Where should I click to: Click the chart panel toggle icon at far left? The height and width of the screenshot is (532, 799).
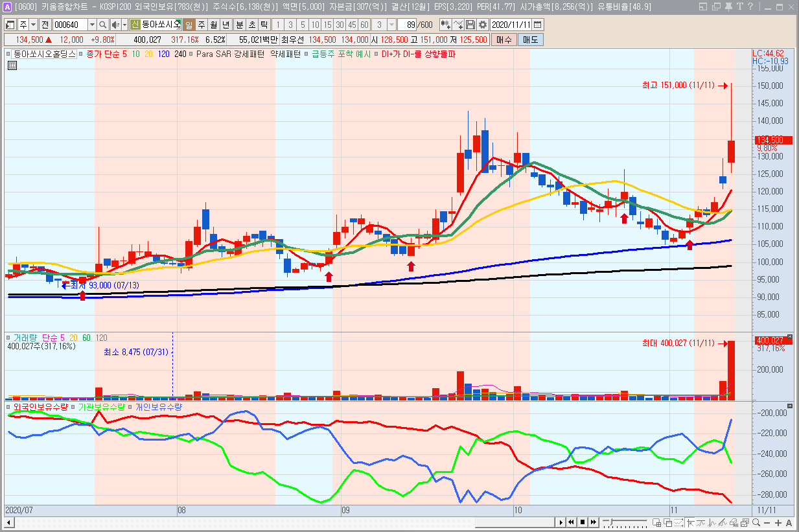point(10,25)
